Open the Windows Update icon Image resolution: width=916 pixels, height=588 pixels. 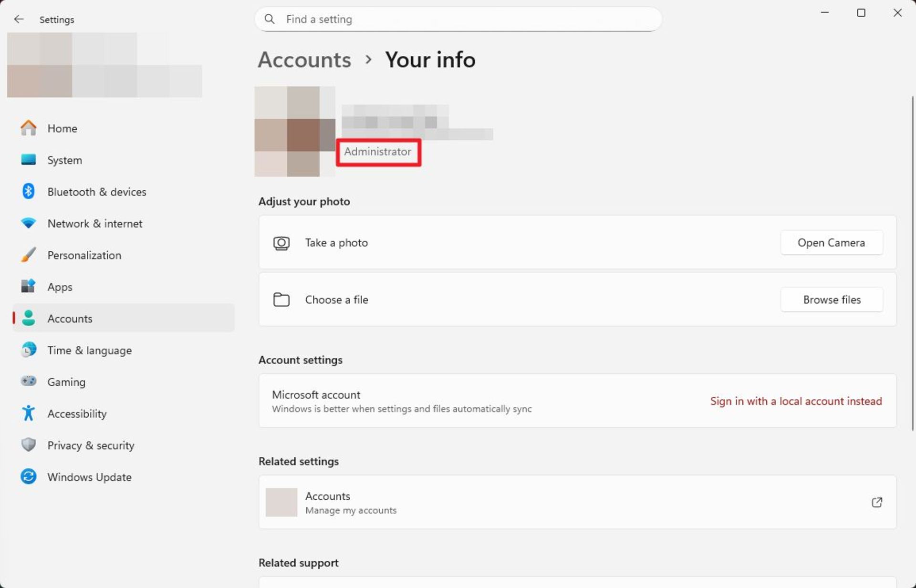point(28,476)
